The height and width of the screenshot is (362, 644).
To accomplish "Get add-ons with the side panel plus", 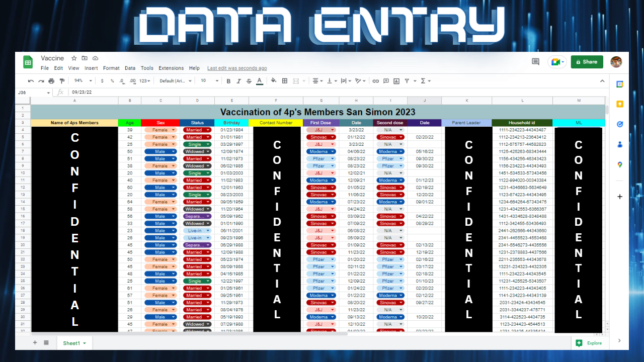I will click(620, 197).
